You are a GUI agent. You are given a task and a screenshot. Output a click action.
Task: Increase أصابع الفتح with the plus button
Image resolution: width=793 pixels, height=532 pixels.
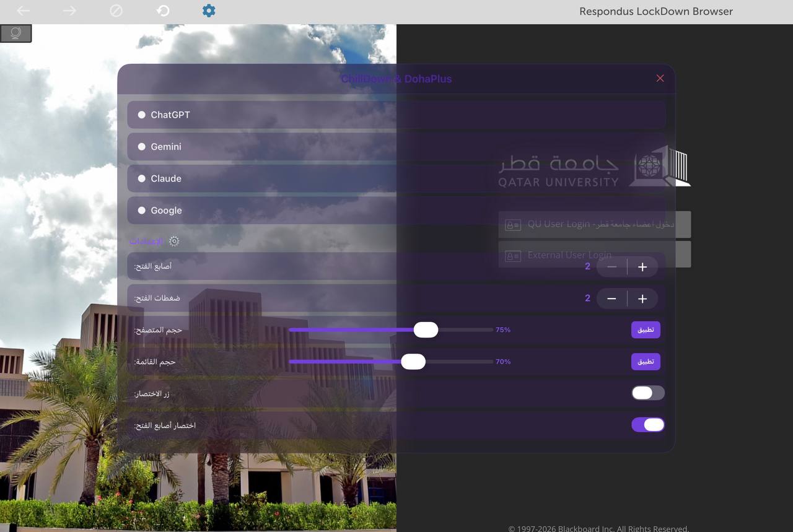pyautogui.click(x=642, y=267)
